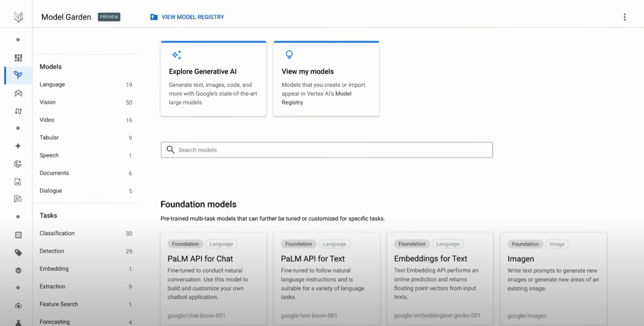Click Foundation chip on PaLM API for Text card
Image resolution: width=644 pixels, height=326 pixels.
pos(299,244)
